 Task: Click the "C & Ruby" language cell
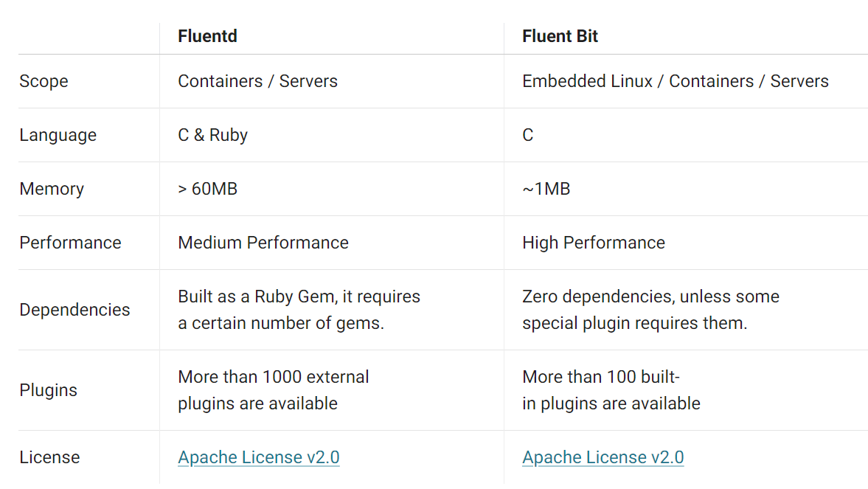pos(212,135)
